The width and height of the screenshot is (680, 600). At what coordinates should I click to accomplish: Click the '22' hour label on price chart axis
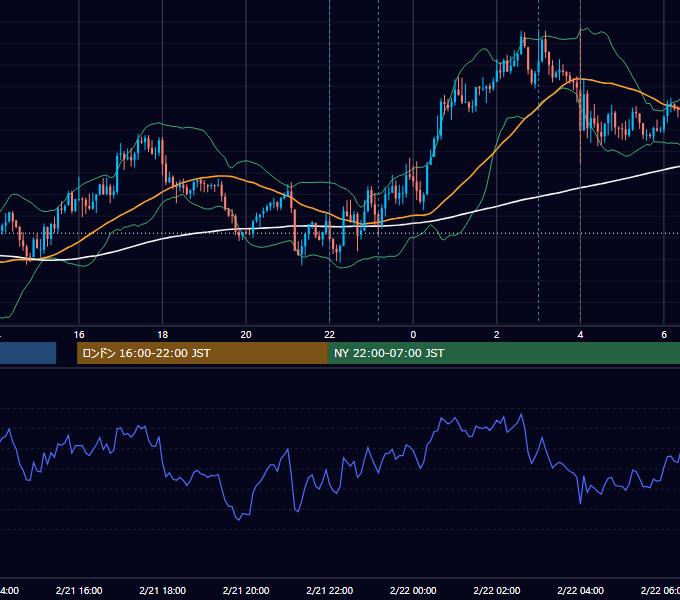(330, 334)
